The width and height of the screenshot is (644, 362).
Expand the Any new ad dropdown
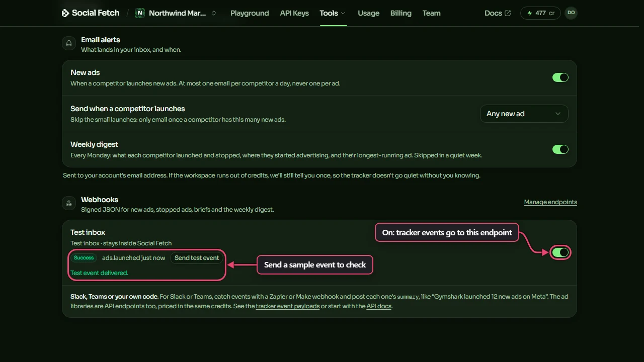(524, 114)
